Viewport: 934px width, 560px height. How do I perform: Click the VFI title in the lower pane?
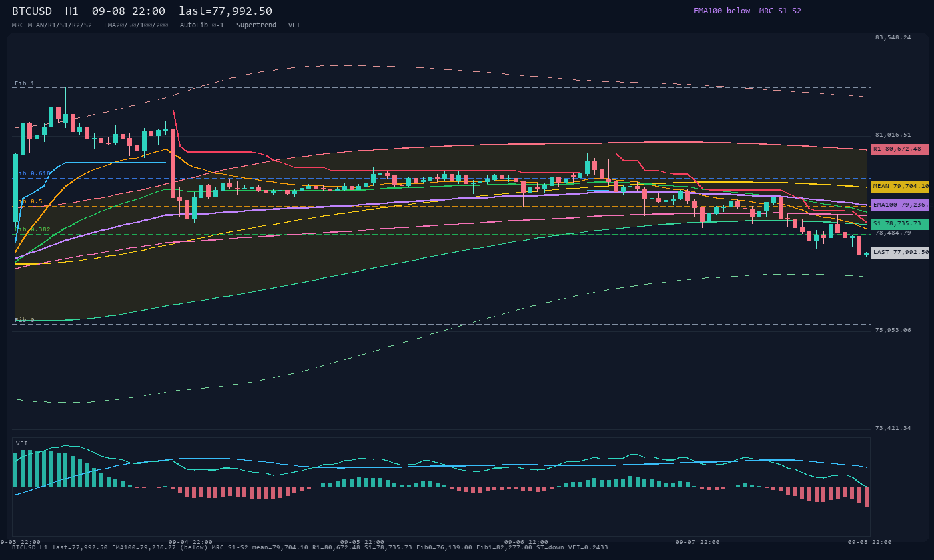click(x=22, y=443)
